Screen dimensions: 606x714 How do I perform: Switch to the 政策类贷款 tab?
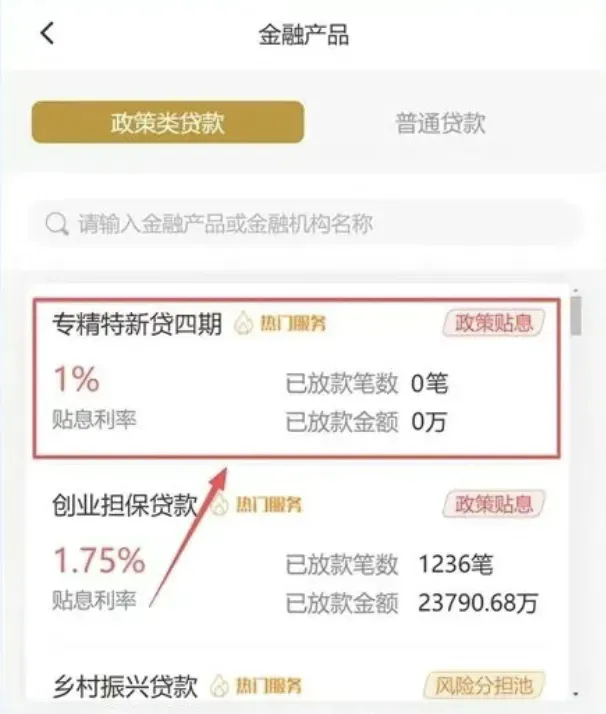168,122
